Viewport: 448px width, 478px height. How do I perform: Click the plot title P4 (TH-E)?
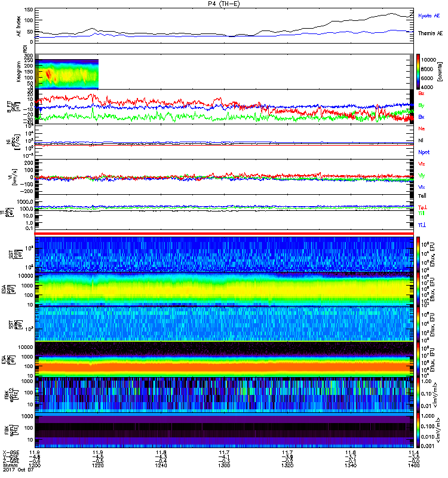pyautogui.click(x=224, y=4)
